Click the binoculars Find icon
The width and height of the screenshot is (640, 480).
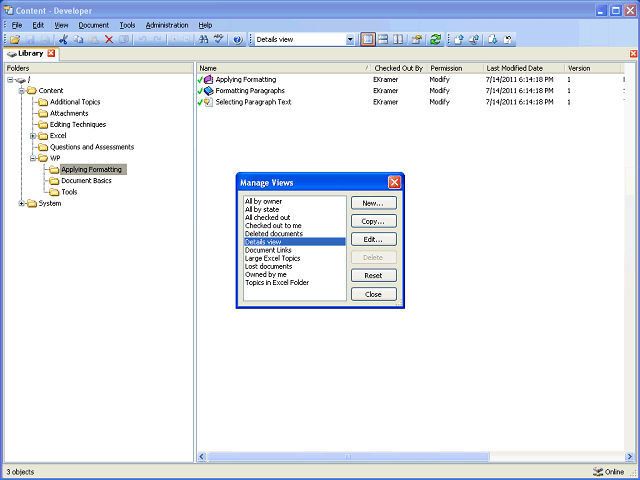pos(203,40)
